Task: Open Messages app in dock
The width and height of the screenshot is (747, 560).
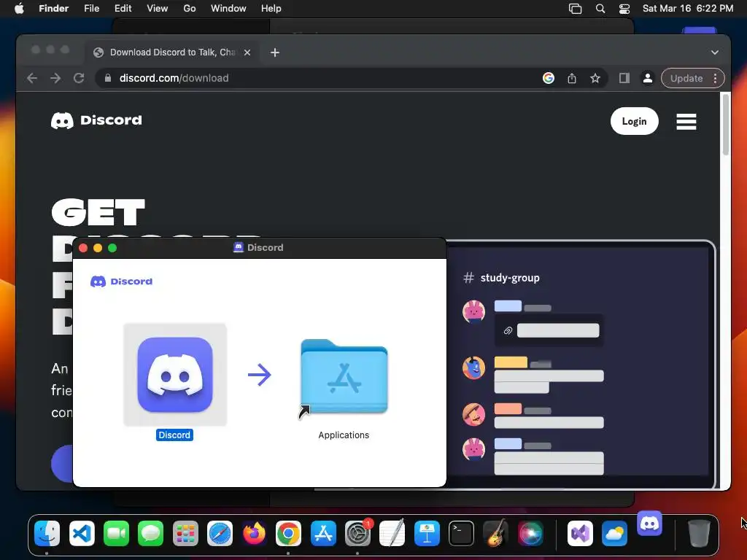Action: click(x=150, y=533)
